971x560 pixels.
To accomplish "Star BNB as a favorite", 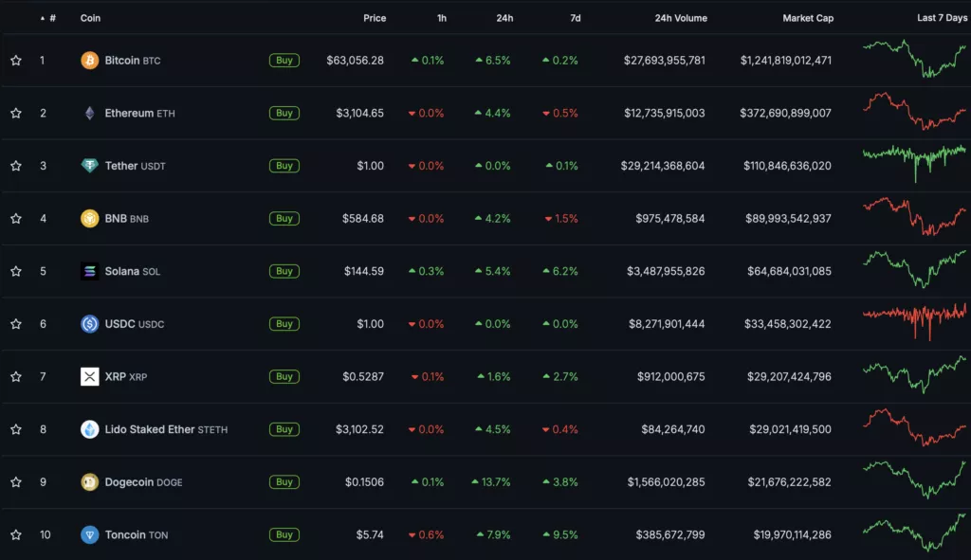I will [16, 219].
